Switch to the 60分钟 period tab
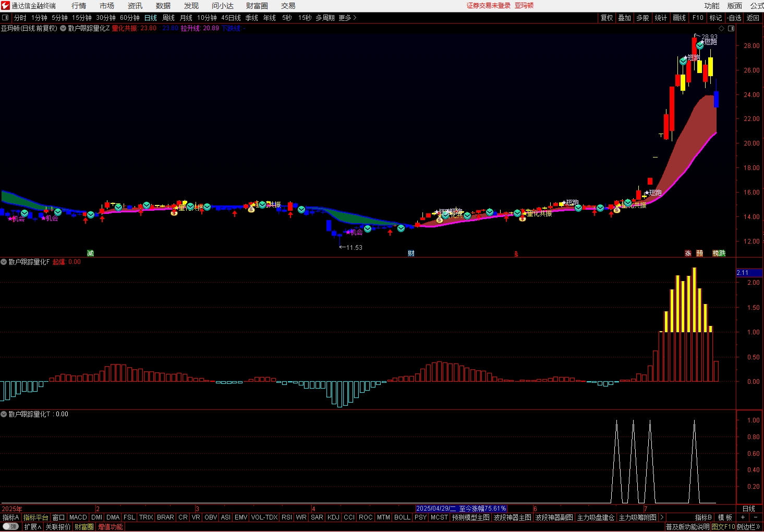This screenshot has width=764, height=532. tap(130, 18)
